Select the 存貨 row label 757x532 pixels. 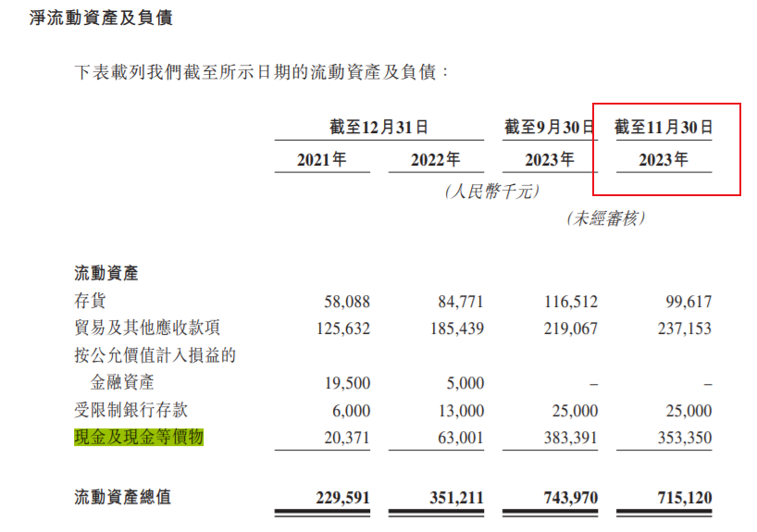pyautogui.click(x=90, y=302)
